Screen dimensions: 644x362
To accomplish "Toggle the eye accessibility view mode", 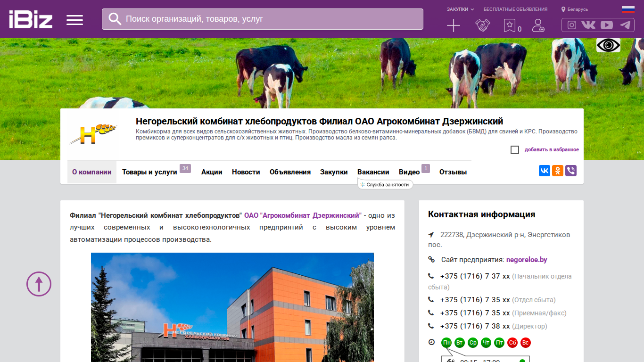I will tap(608, 45).
